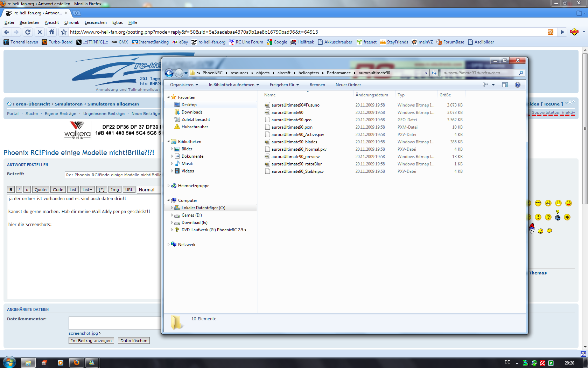The height and width of the screenshot is (368, 588).
Task: Open Explorer help question-mark icon
Action: (x=518, y=85)
